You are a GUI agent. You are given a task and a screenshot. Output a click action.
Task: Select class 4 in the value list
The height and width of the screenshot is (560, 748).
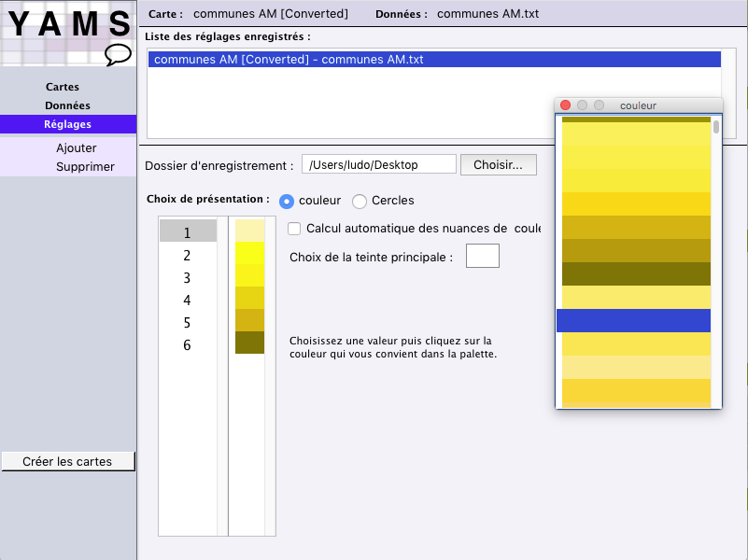(188, 300)
